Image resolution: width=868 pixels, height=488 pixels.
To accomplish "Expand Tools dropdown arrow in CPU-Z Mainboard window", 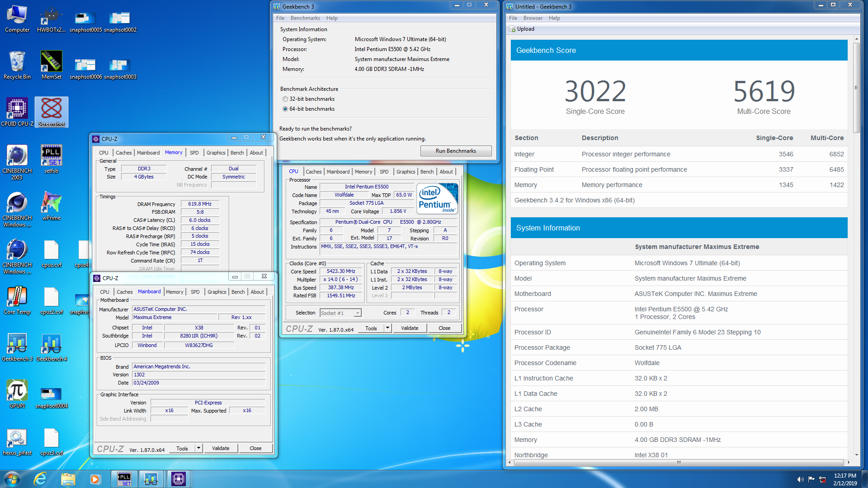I will [198, 448].
